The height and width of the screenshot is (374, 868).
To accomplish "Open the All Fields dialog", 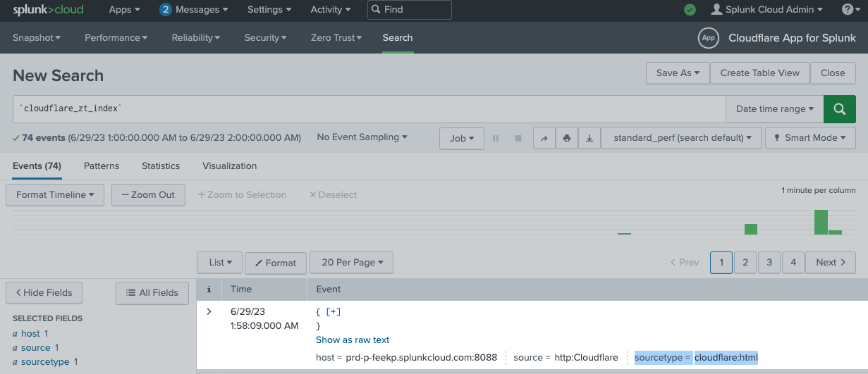I will tap(152, 293).
